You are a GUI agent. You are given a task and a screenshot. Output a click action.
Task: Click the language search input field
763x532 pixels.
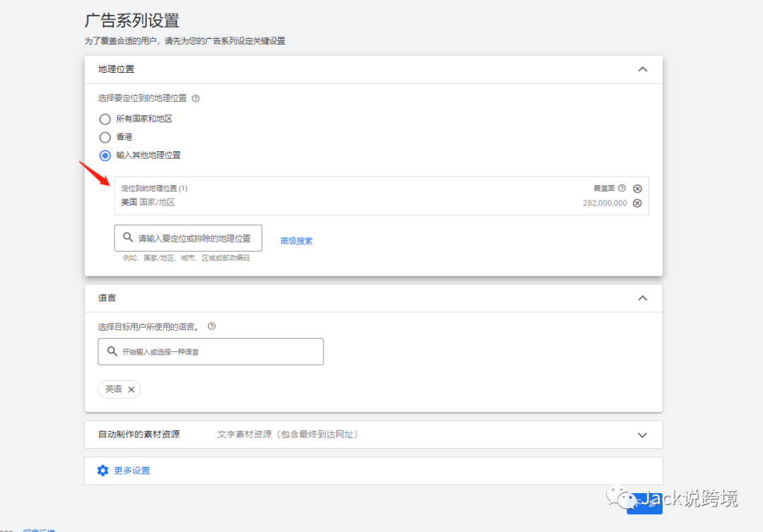tap(211, 351)
